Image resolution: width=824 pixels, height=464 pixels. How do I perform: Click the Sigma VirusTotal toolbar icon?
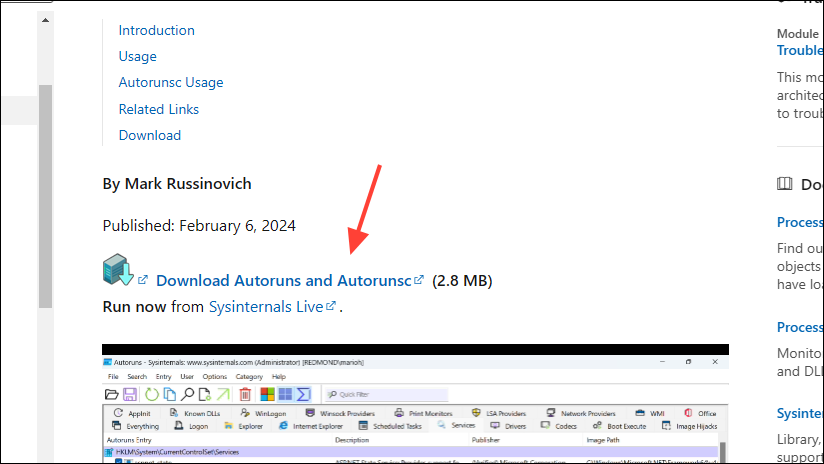pyautogui.click(x=304, y=394)
